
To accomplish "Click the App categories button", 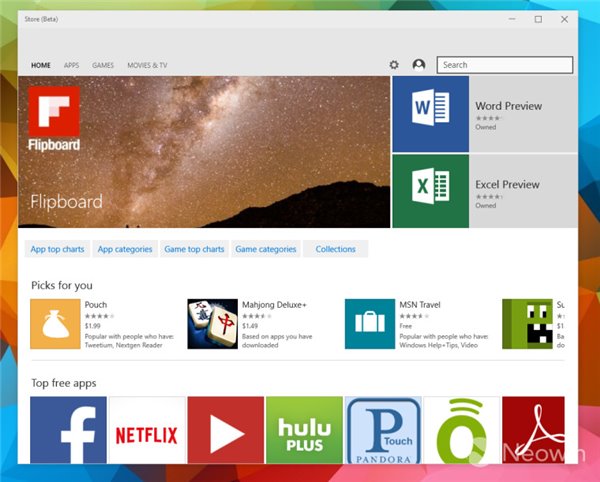I will pyautogui.click(x=125, y=249).
